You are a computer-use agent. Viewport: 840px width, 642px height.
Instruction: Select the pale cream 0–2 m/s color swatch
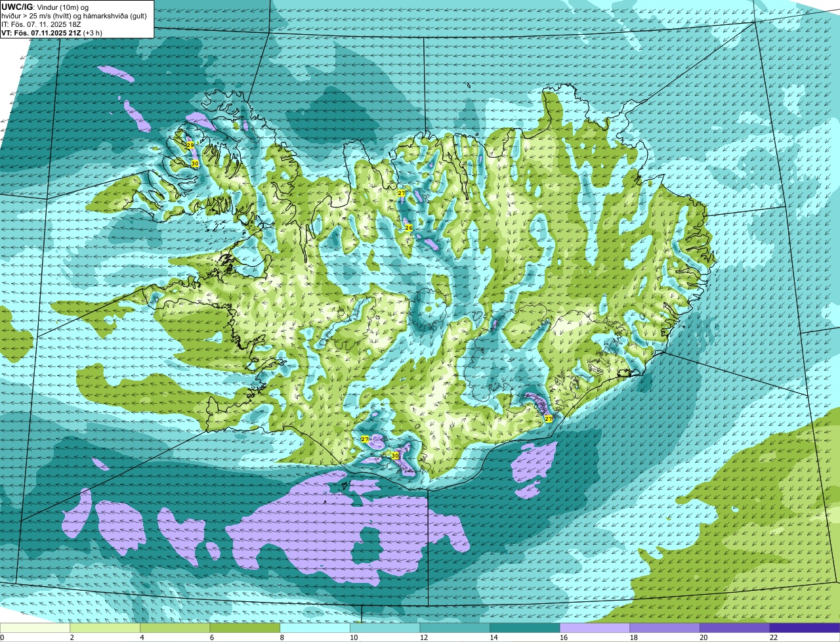tap(35, 628)
